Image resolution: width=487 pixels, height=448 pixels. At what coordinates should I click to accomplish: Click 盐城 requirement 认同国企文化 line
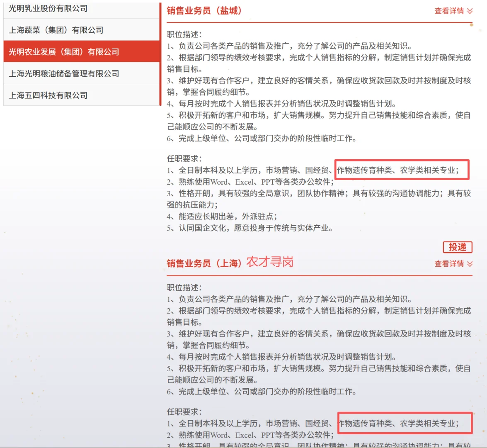tap(250, 228)
